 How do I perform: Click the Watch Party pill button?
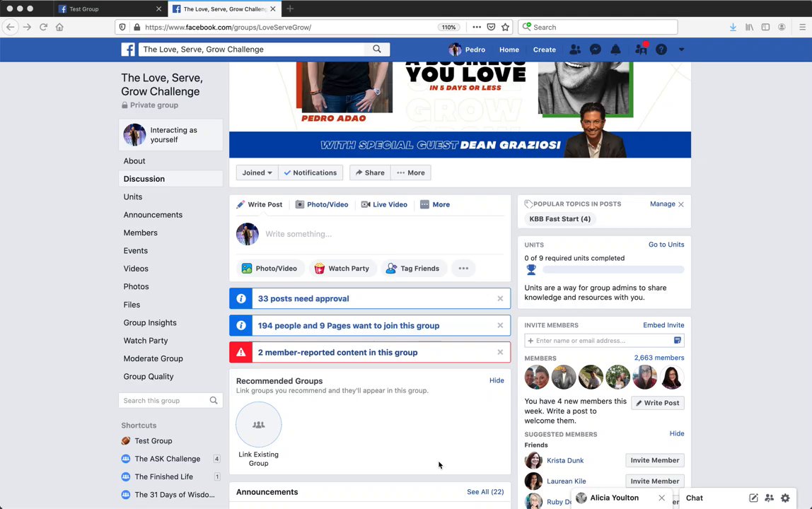[x=343, y=268]
